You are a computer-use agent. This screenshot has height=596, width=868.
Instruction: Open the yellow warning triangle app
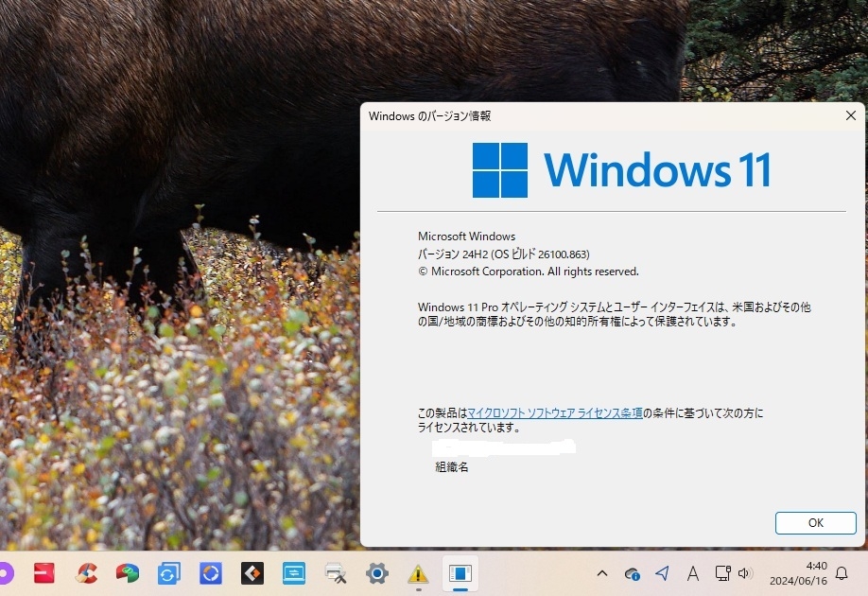[x=419, y=574]
